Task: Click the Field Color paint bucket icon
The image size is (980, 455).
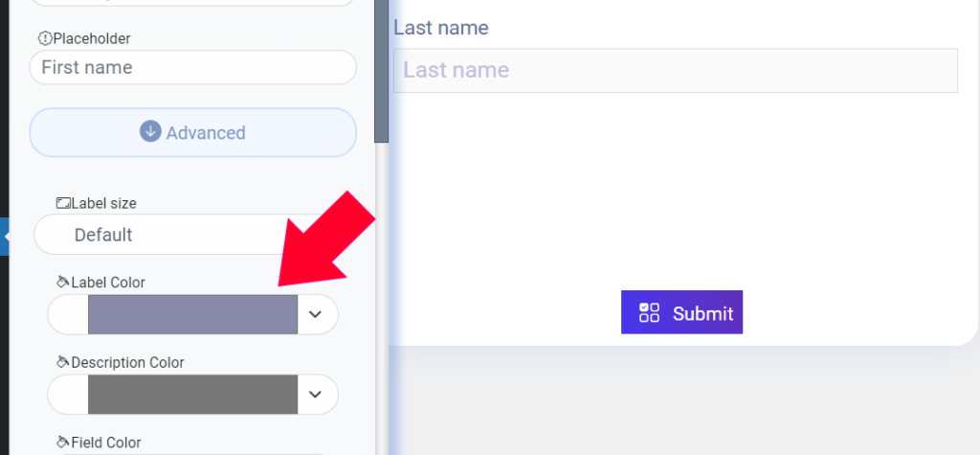Action: [x=62, y=443]
